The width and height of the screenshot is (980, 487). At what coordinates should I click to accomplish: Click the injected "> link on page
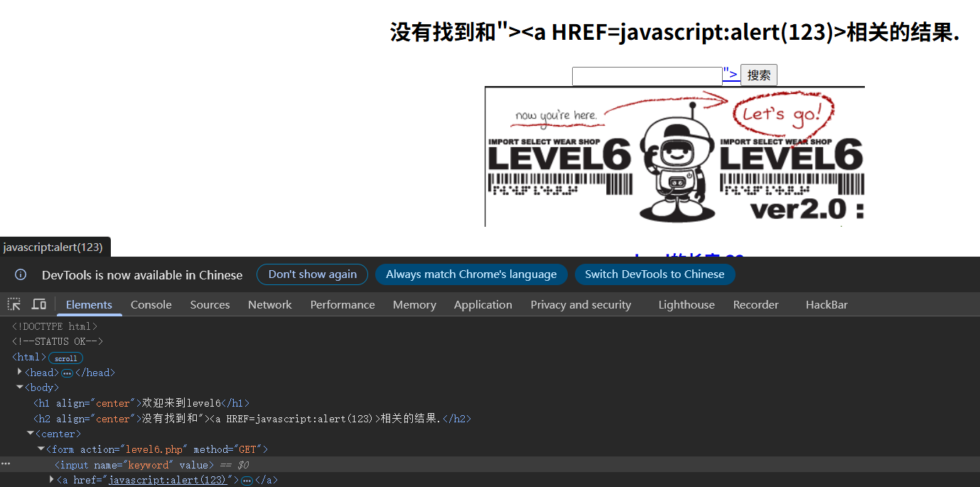731,74
